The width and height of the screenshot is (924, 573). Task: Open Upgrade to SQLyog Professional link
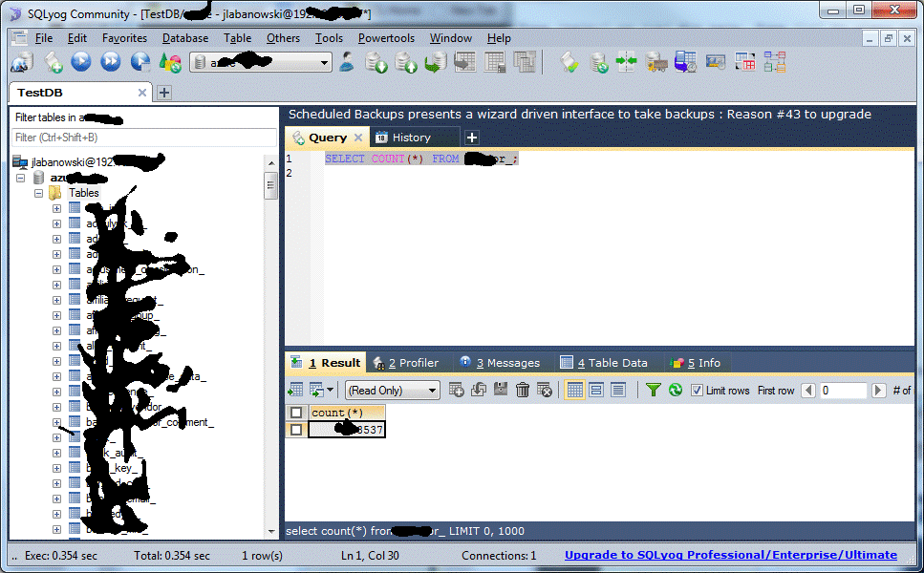tap(730, 555)
